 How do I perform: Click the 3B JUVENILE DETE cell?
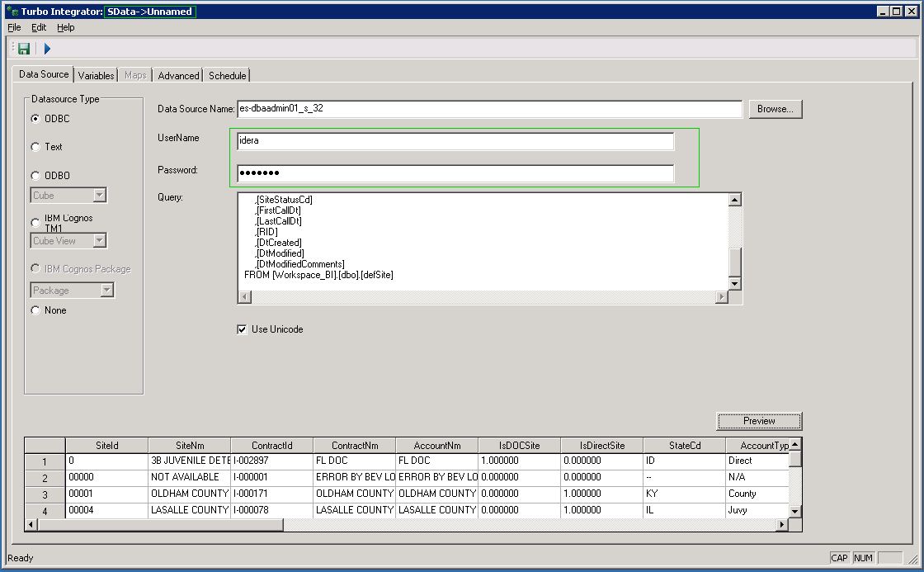tap(190, 461)
